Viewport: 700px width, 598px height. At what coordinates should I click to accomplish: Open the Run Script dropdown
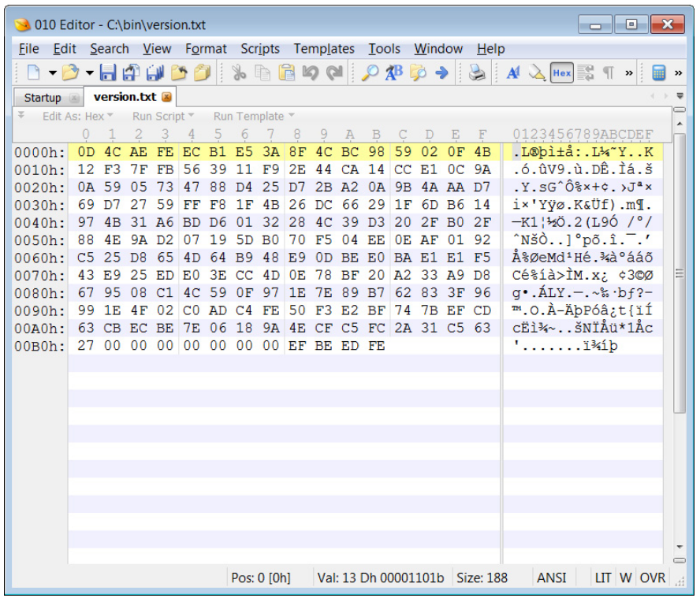(x=163, y=116)
